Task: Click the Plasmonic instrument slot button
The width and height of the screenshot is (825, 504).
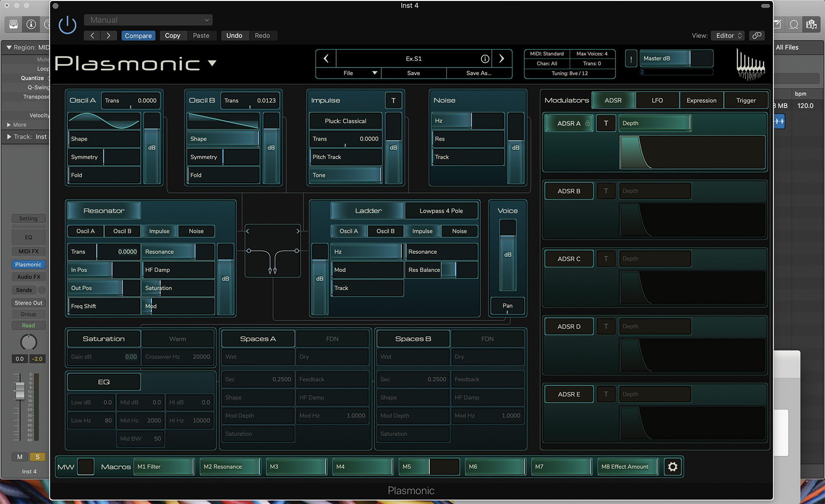Action: pyautogui.click(x=28, y=264)
